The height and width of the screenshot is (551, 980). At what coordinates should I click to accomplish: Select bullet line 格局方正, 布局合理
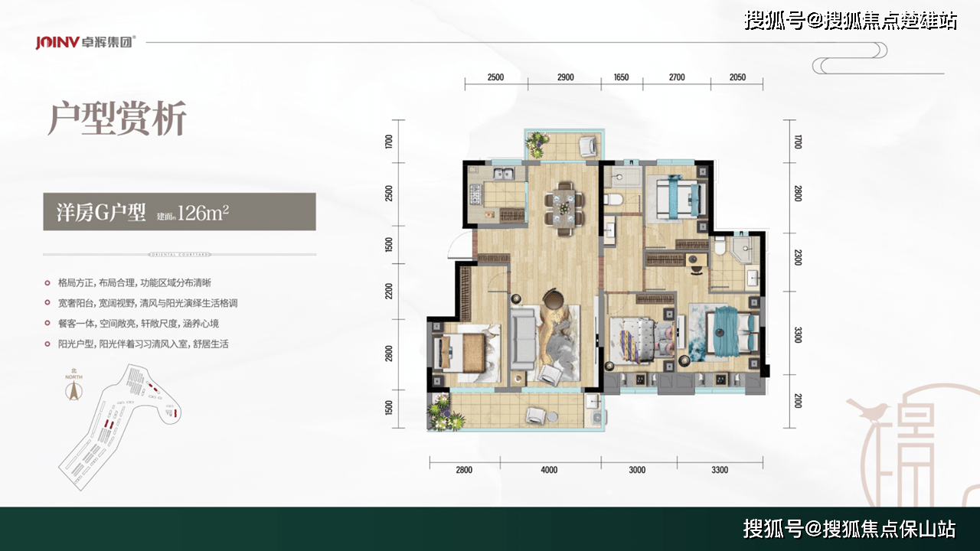click(x=133, y=282)
